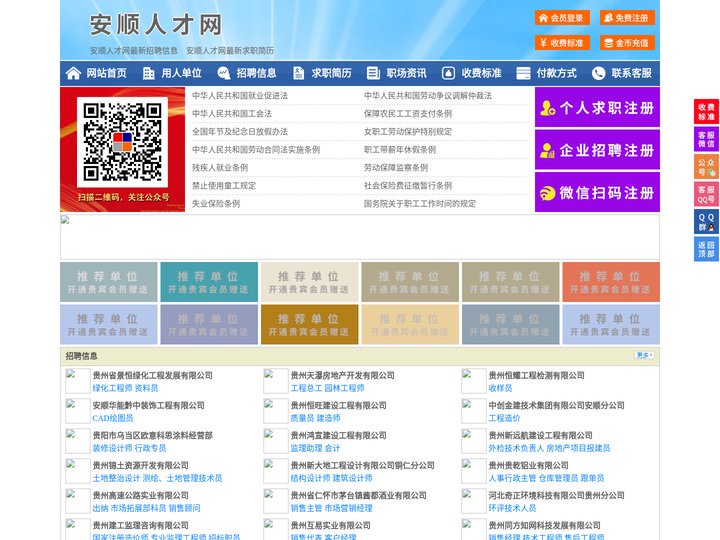This screenshot has height=540, width=720.
Task: Open link 劳动保障监察条例
Action: coord(396,168)
